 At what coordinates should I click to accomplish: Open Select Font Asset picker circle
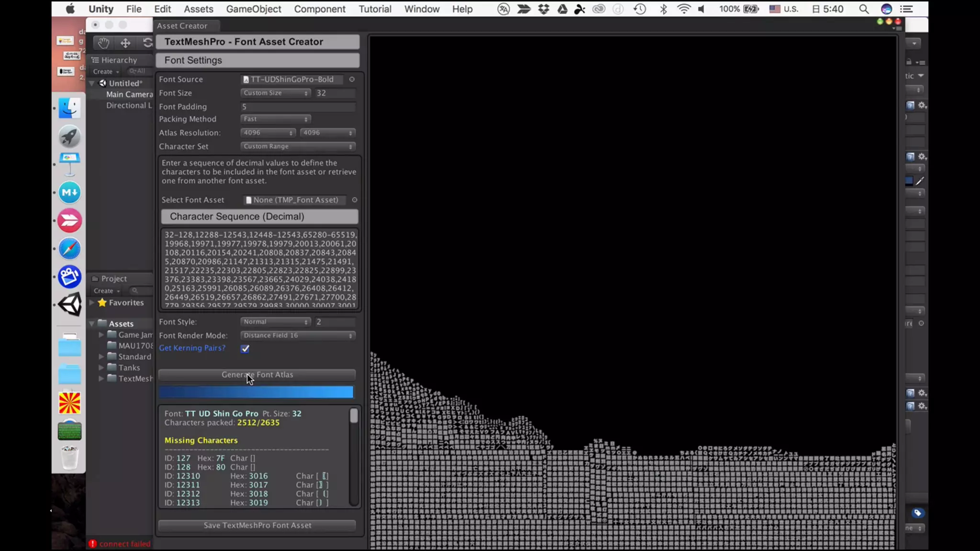point(355,200)
